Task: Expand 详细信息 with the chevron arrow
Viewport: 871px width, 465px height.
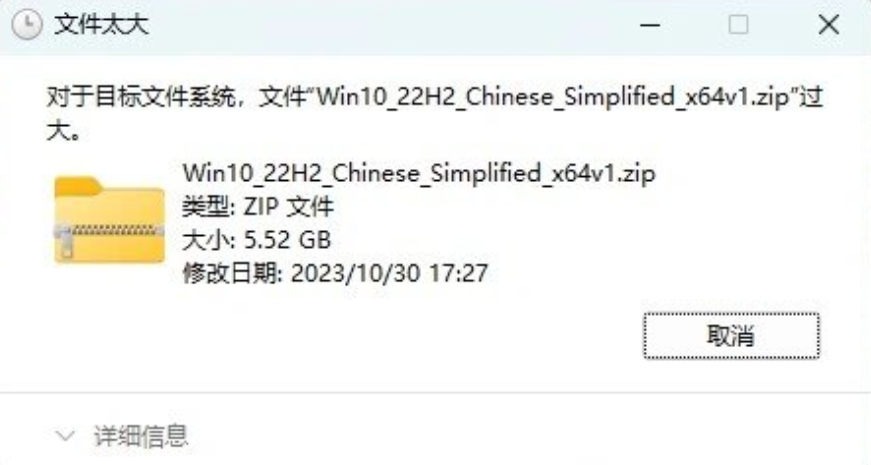Action: click(65, 436)
